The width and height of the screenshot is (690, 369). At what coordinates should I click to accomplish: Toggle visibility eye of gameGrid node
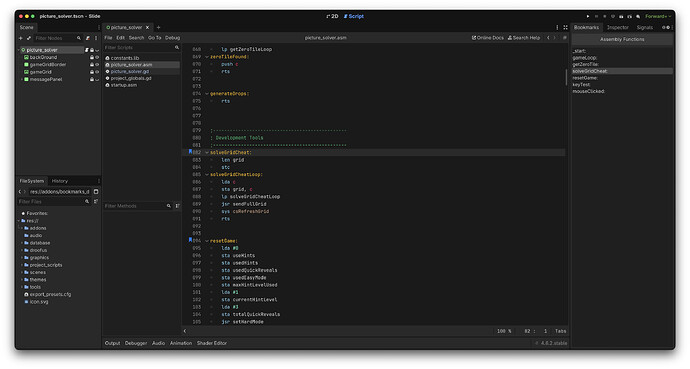click(97, 72)
